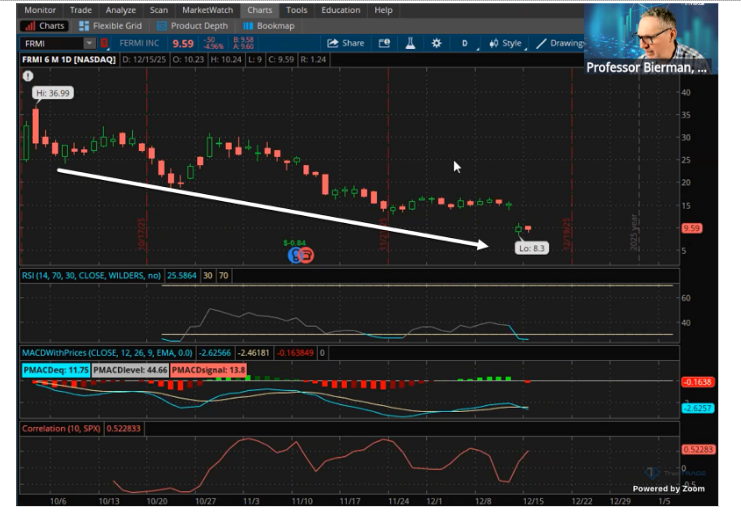
Task: Click the Share button
Action: [x=346, y=44]
